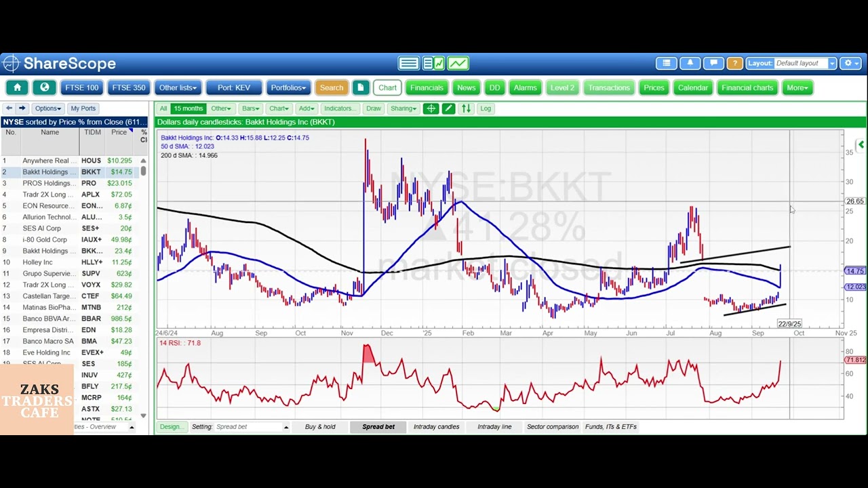The width and height of the screenshot is (868, 488).
Task: Activate the chart crosshair tool
Action: (431, 108)
